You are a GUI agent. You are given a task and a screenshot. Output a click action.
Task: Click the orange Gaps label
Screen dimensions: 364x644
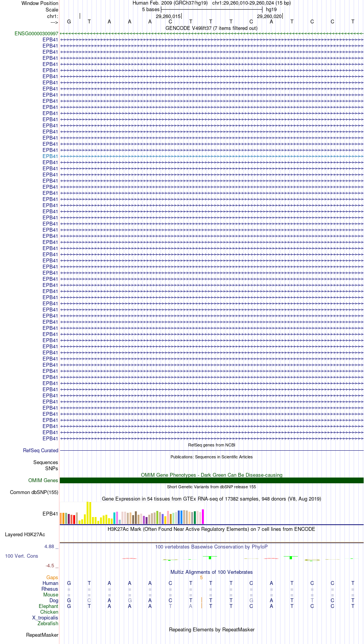52,578
